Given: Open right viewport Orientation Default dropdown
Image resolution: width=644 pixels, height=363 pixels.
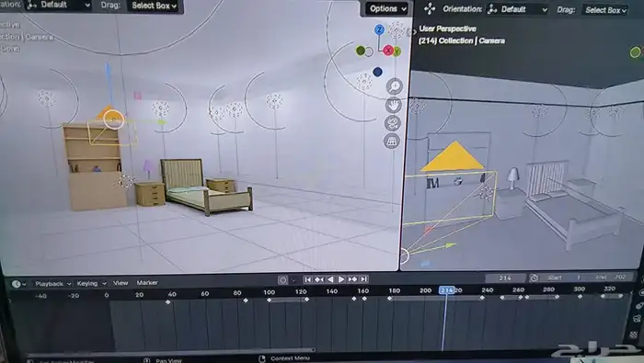Looking at the screenshot, I should [x=517, y=9].
